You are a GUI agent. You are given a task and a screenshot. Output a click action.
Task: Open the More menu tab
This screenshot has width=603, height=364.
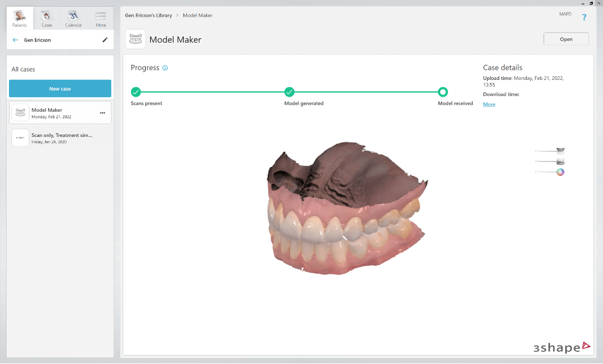pyautogui.click(x=101, y=18)
